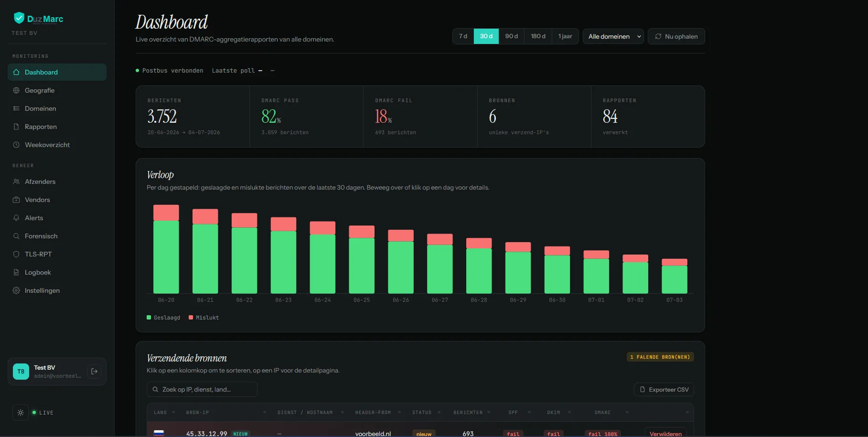
Task: Click the refresh icon in Nu ophalen
Action: (x=658, y=36)
